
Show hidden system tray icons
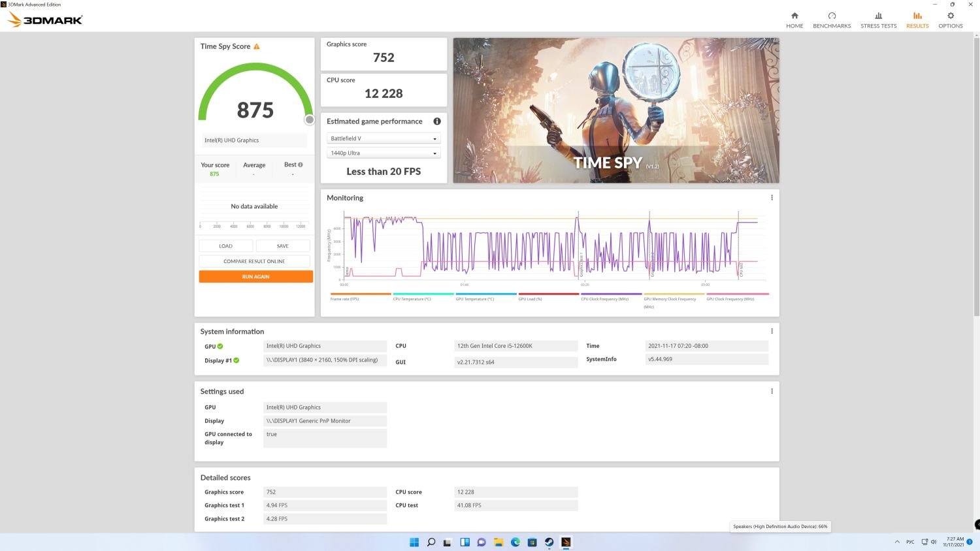(897, 542)
